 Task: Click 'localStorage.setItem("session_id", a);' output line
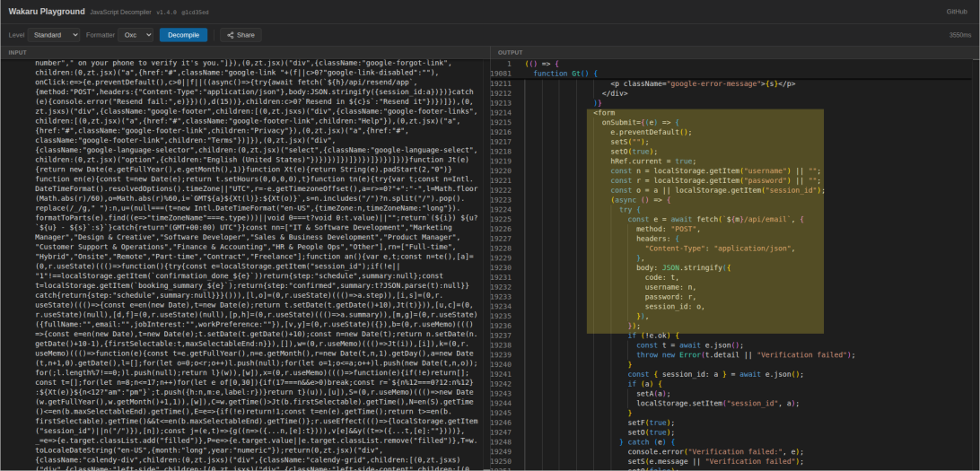pos(718,403)
